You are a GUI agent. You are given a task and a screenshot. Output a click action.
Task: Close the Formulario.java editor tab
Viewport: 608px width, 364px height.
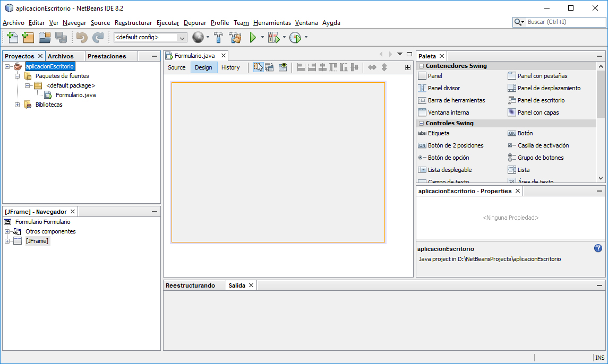tap(224, 56)
